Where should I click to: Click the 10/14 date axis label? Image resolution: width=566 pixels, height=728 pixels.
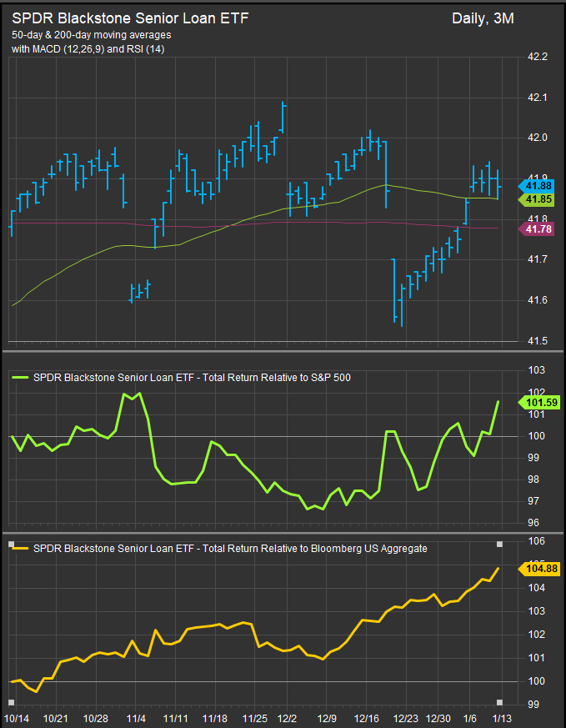16,718
